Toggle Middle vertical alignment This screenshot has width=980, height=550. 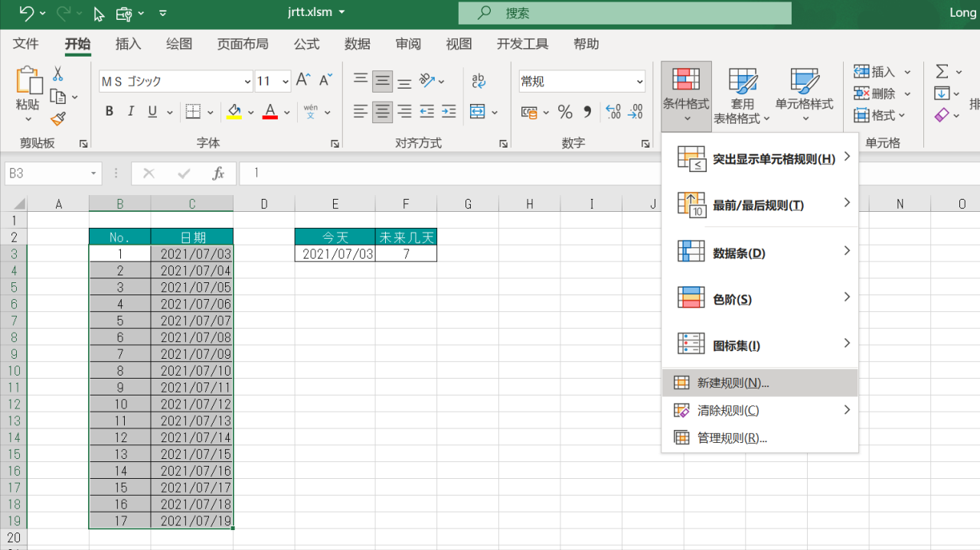(x=383, y=80)
